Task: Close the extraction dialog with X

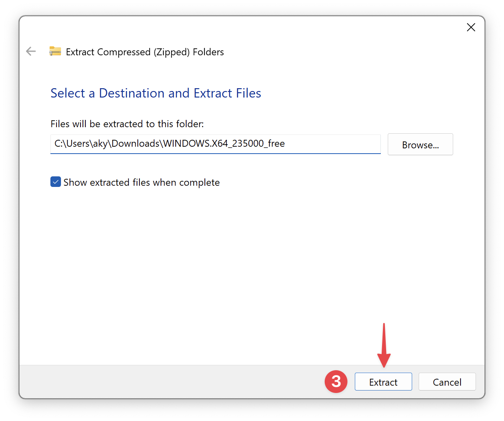Action: [x=471, y=27]
